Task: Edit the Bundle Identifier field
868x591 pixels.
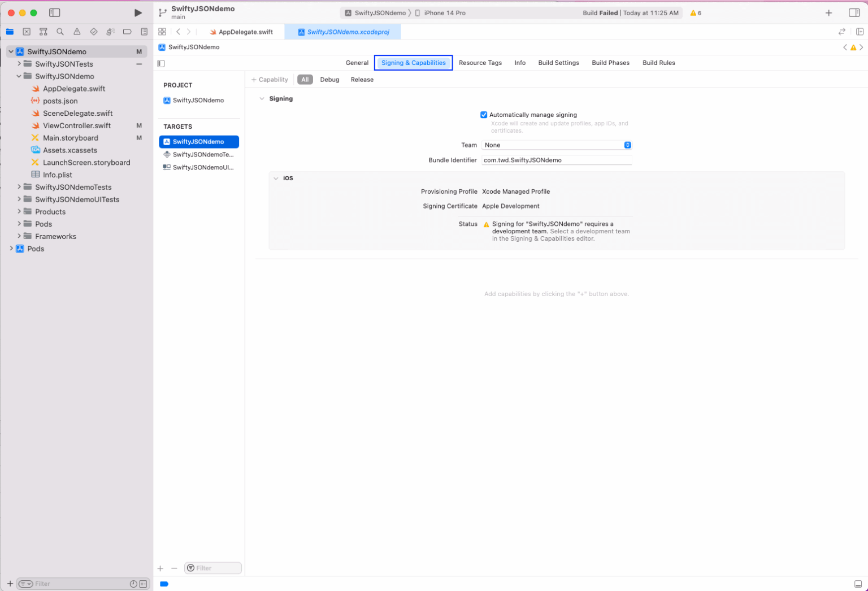Action: coord(557,160)
